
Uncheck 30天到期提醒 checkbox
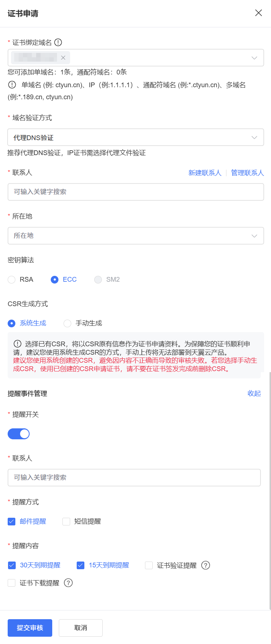tap(12, 565)
